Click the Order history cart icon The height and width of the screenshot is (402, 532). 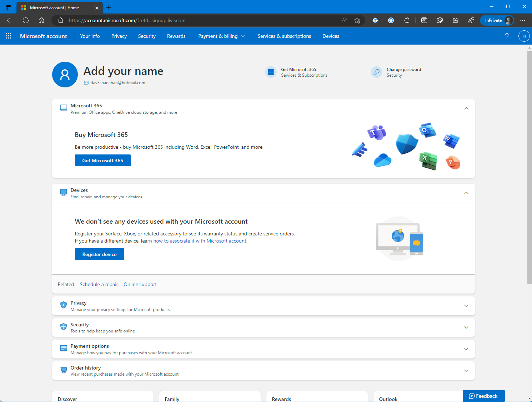(64, 370)
